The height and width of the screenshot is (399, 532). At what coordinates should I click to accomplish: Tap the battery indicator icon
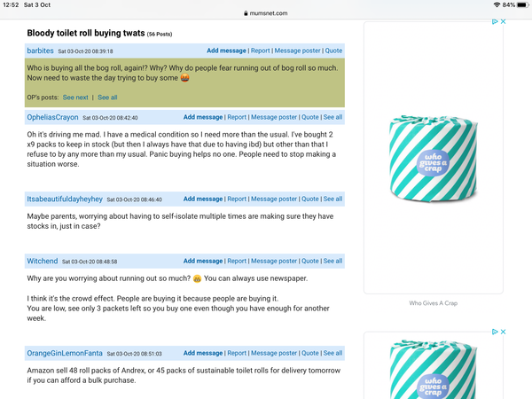(x=523, y=4)
